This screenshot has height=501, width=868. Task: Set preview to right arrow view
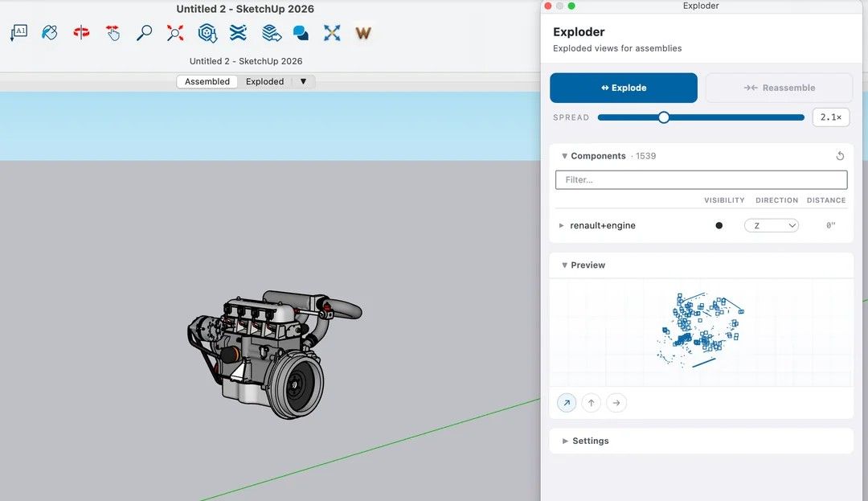coord(616,402)
